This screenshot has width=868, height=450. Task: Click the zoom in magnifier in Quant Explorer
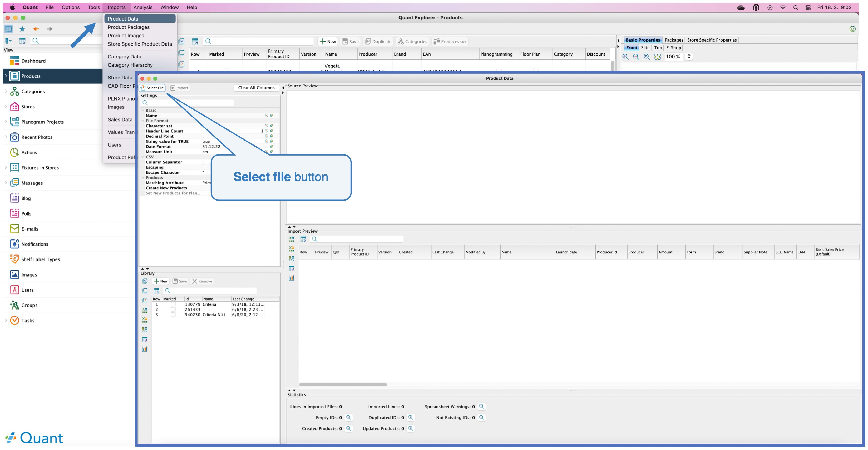pos(625,57)
